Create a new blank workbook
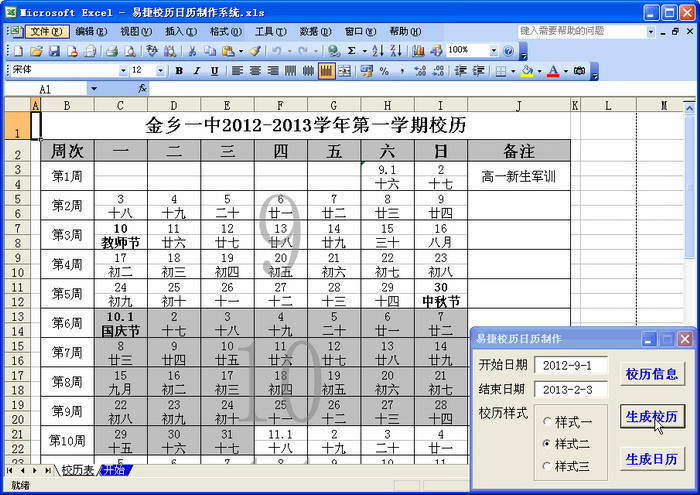Image resolution: width=700 pixels, height=495 pixels. tap(18, 51)
